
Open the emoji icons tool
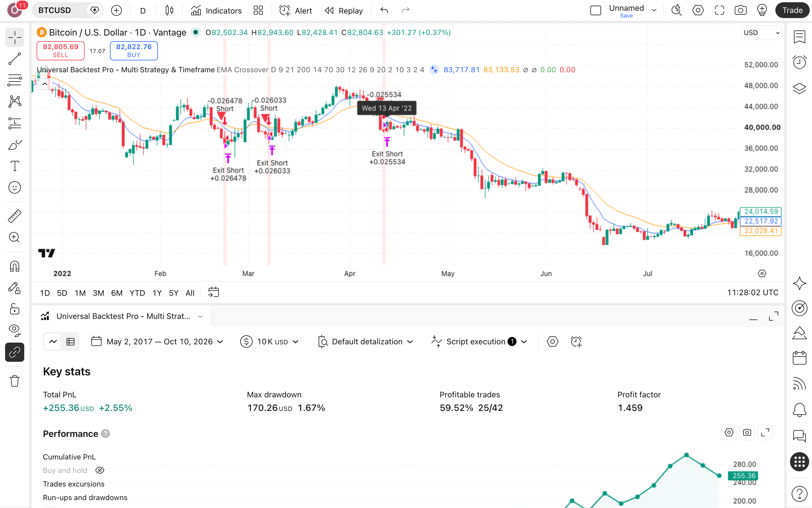15,187
